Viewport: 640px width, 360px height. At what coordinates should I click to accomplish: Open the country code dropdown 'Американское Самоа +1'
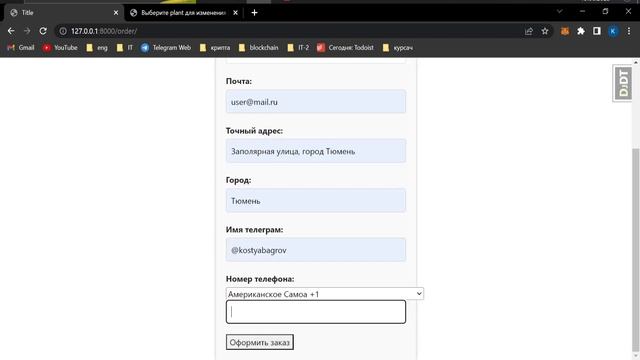point(324,294)
